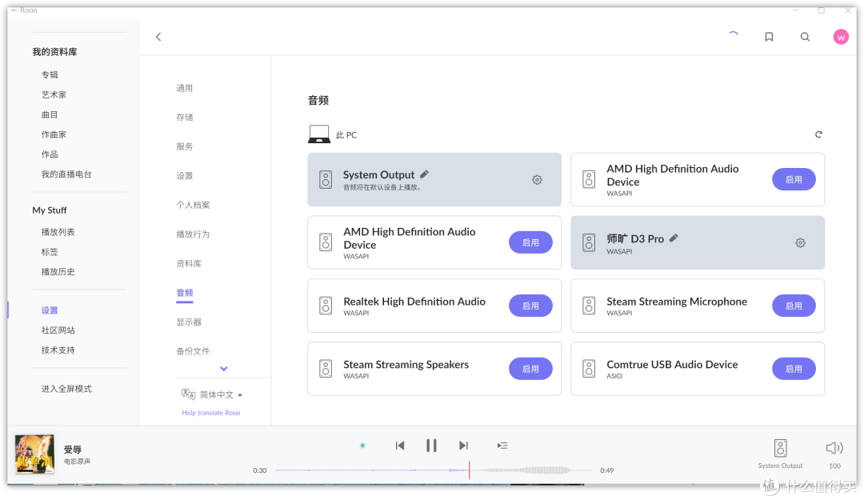Open 艺术家 in the library sidebar
Screen dimensions: 864x504
54,94
